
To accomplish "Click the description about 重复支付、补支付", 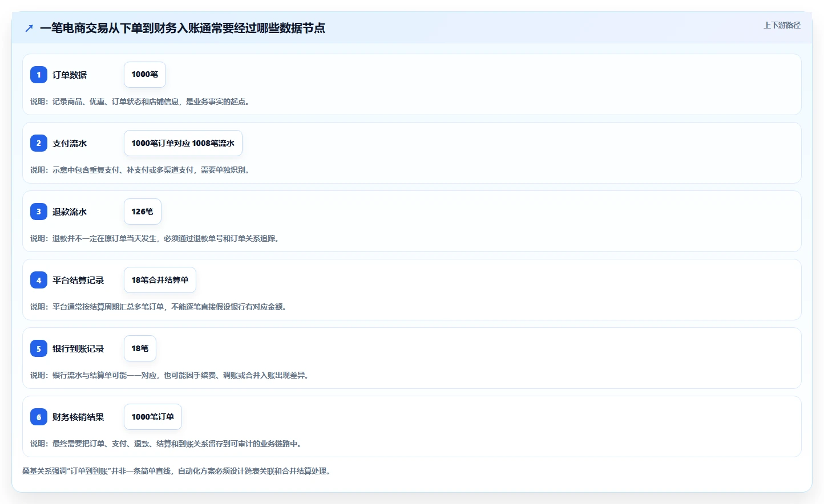I will pos(140,170).
